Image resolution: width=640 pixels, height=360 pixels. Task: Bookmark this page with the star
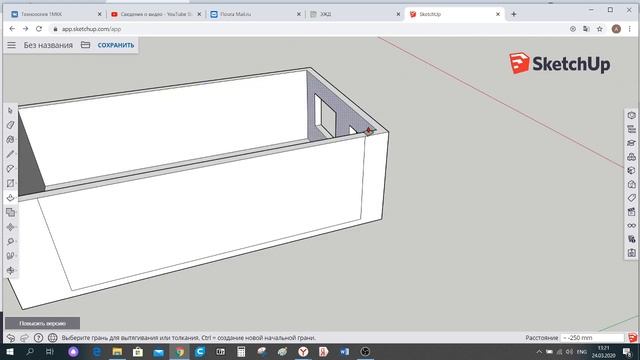pyautogui.click(x=600, y=29)
